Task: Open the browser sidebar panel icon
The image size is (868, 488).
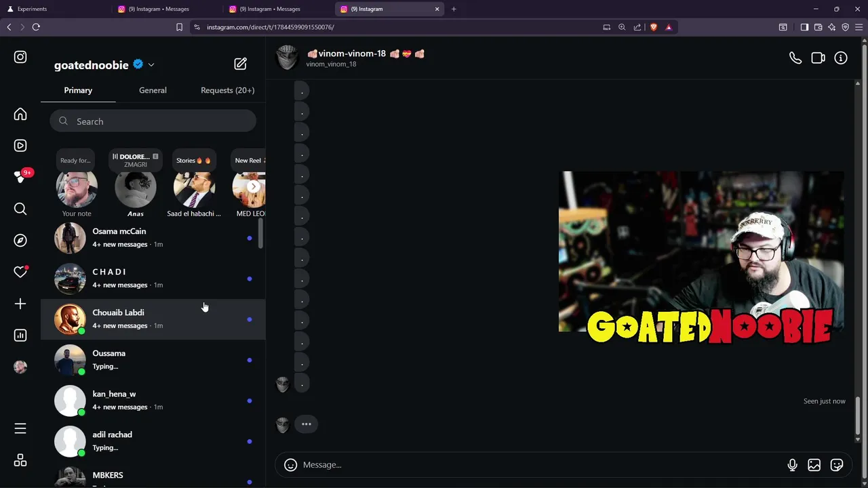Action: (x=804, y=27)
